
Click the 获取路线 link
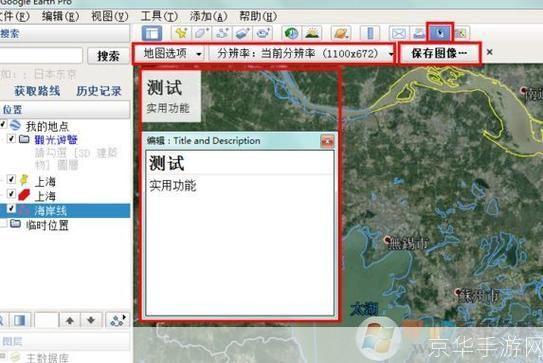tap(37, 91)
